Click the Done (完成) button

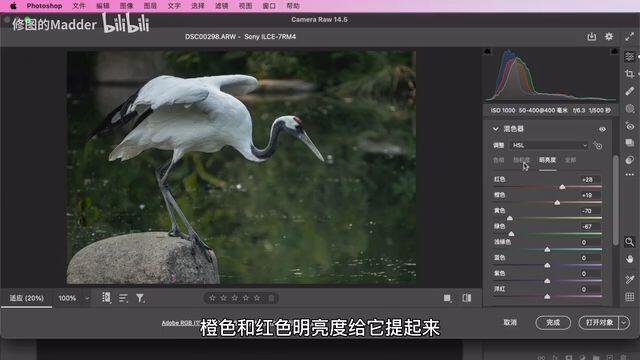(553, 322)
